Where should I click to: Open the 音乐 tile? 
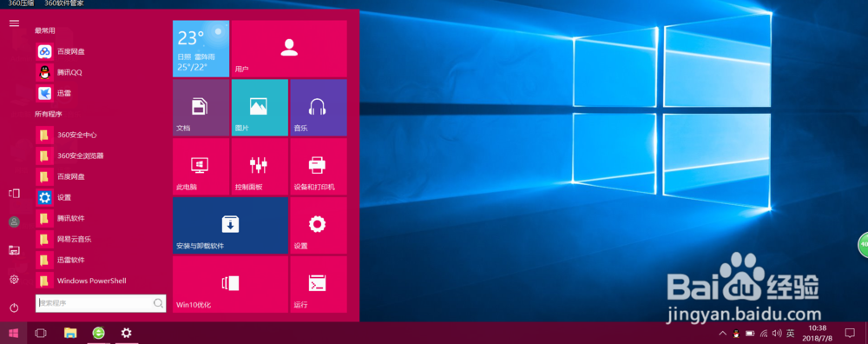click(319, 108)
